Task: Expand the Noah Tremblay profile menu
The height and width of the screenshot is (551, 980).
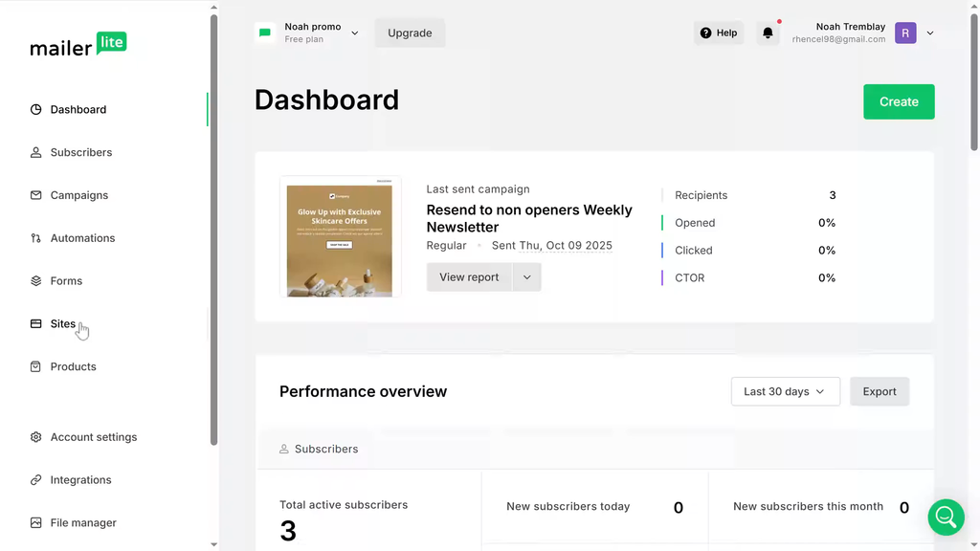Action: [x=929, y=33]
